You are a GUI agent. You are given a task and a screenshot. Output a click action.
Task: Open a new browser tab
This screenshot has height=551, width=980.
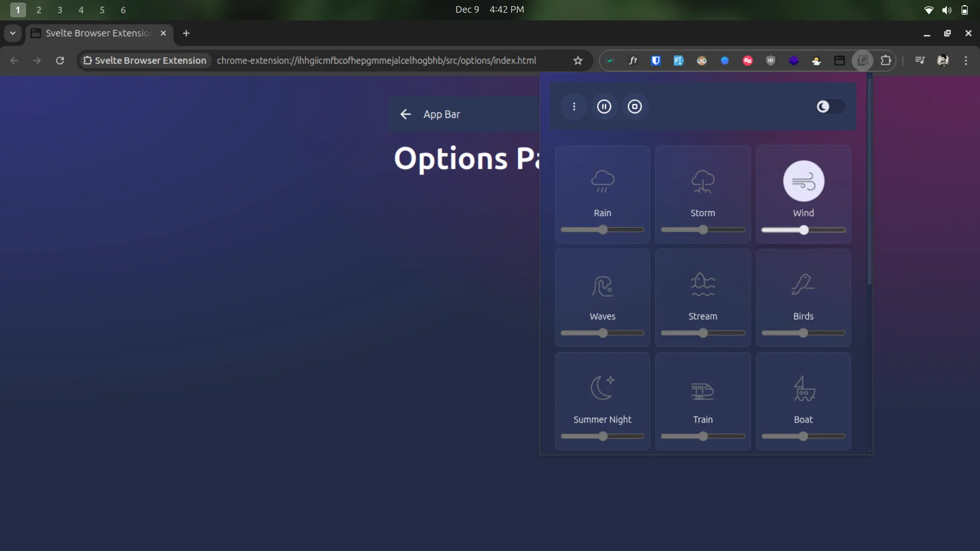point(186,33)
